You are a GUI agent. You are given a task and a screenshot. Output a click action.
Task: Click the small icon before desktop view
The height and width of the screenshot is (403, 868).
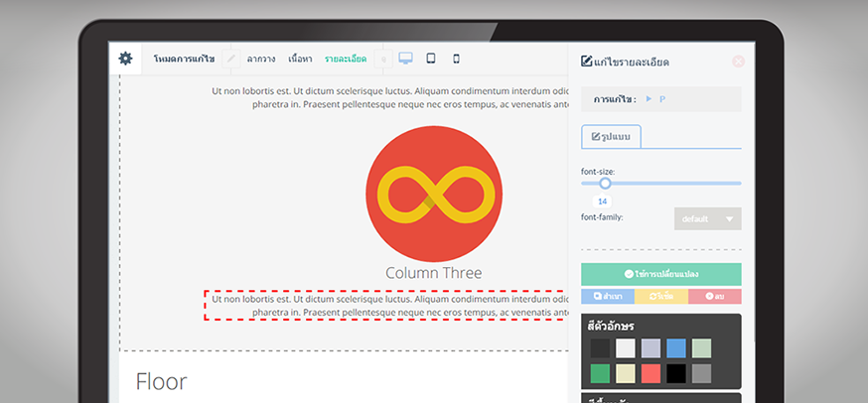point(384,60)
